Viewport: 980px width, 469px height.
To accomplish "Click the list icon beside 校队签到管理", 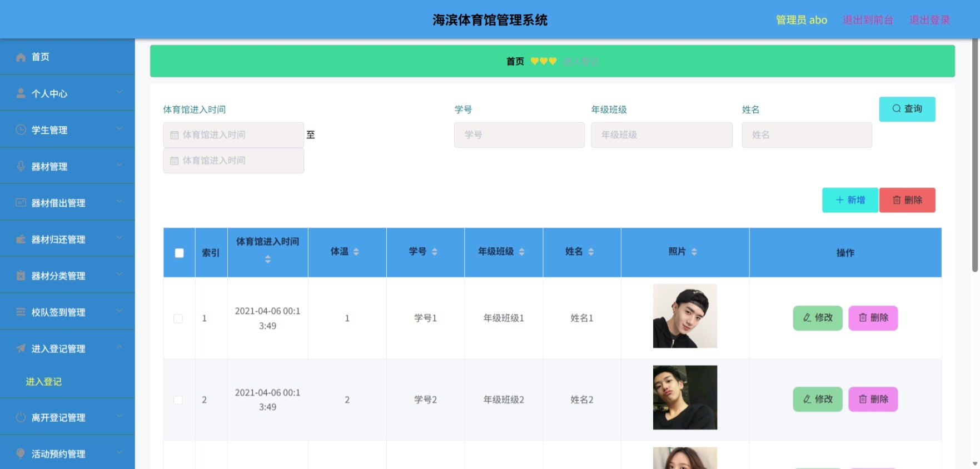I will coord(21,312).
